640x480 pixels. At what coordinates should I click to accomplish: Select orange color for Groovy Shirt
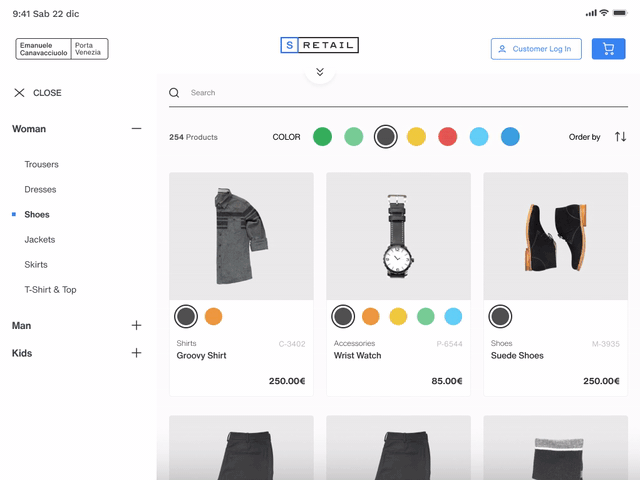click(x=213, y=317)
